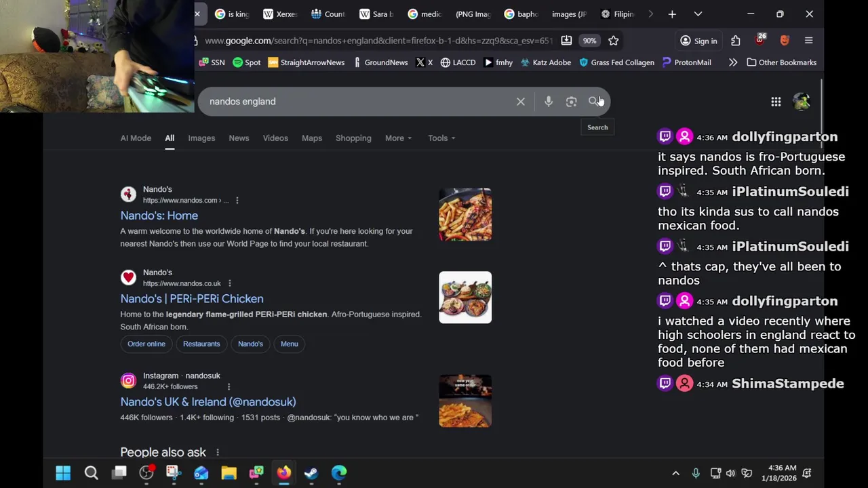Open the list all tabs dropdown

[x=698, y=14]
